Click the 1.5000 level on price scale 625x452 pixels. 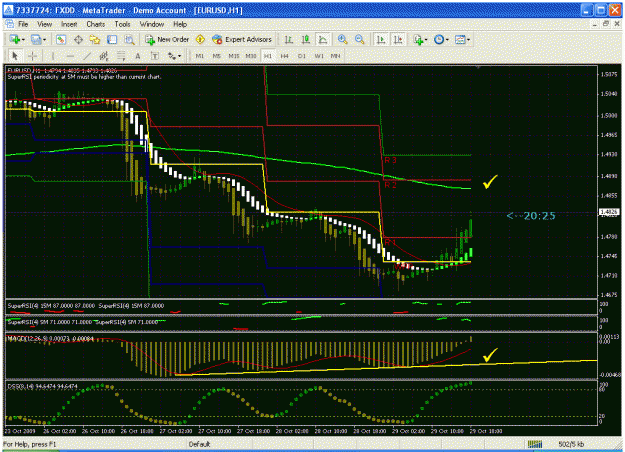(608, 115)
